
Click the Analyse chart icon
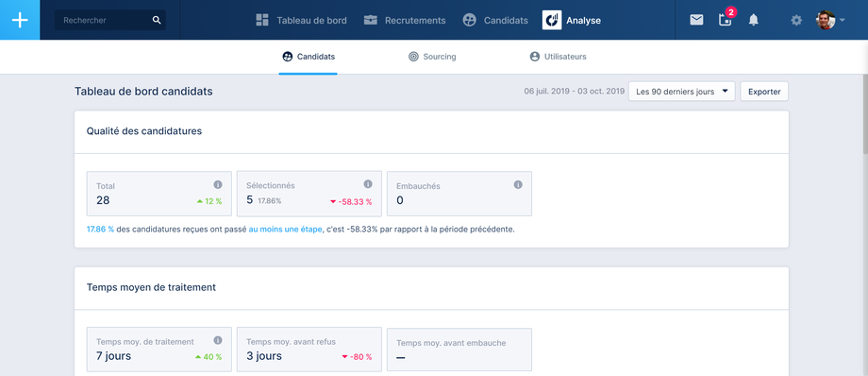[552, 21]
